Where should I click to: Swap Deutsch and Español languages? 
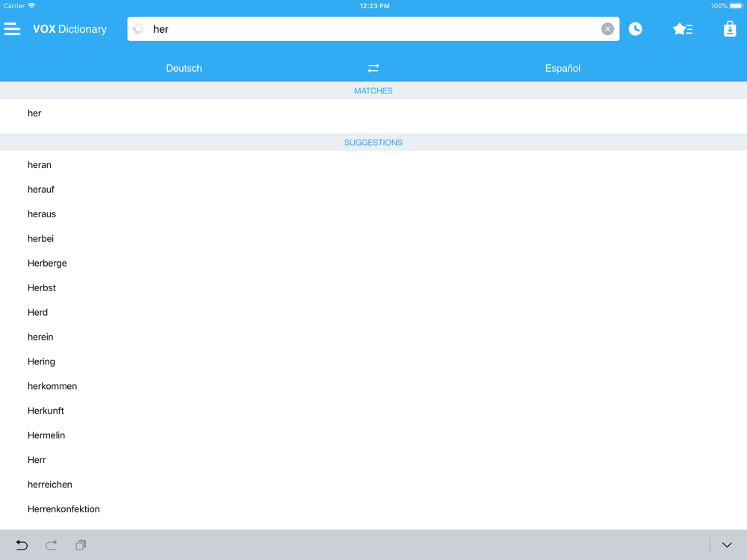tap(373, 68)
